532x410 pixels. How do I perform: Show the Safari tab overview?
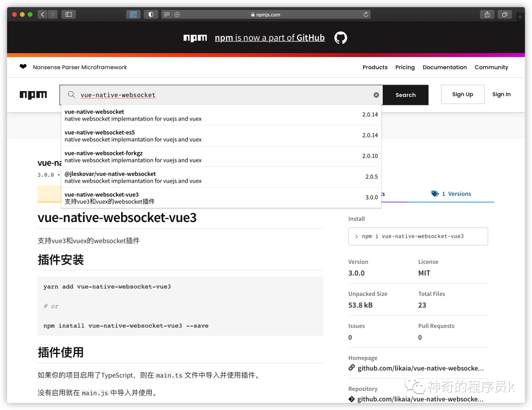point(505,14)
